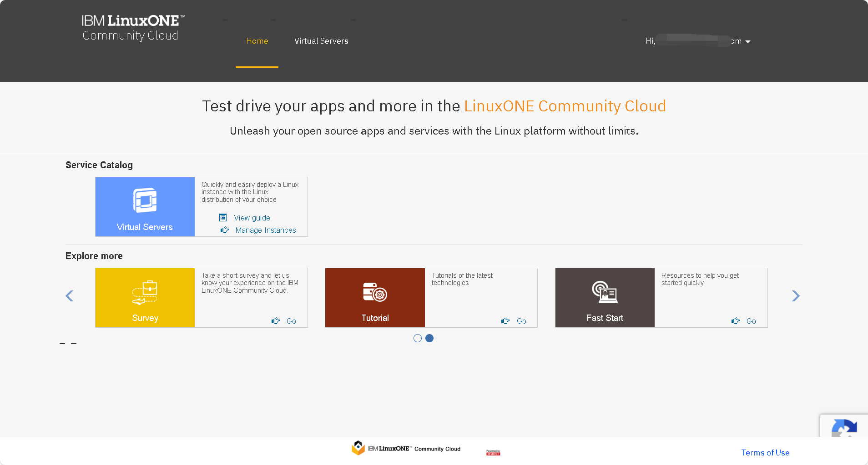The height and width of the screenshot is (465, 868).
Task: Open the Virtual Servers nav tab
Action: (321, 41)
